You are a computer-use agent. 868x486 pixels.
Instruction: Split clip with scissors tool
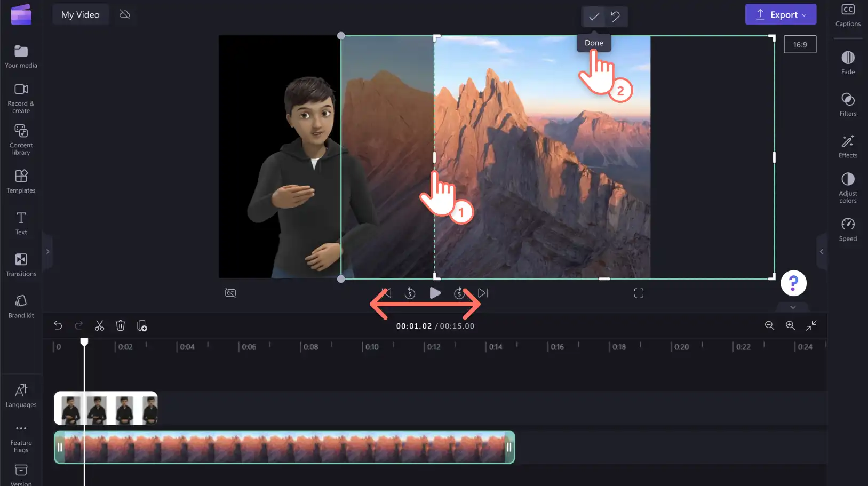coord(99,325)
